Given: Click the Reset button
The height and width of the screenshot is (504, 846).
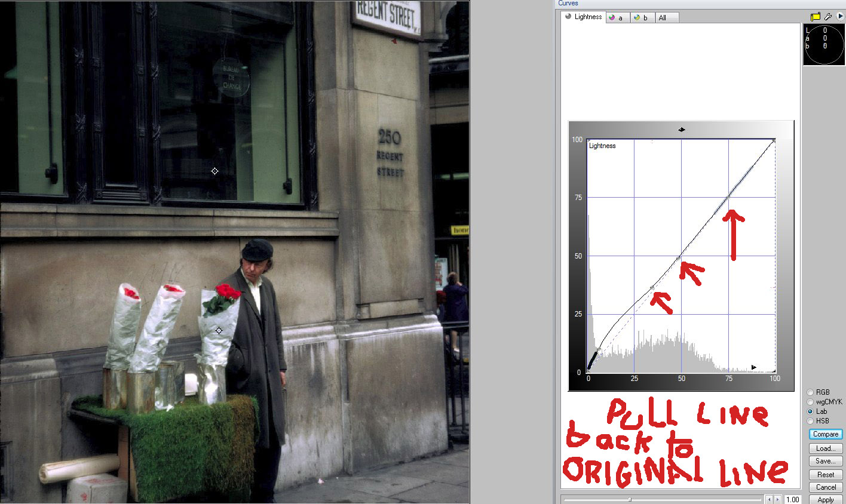Looking at the screenshot, I should 826,475.
